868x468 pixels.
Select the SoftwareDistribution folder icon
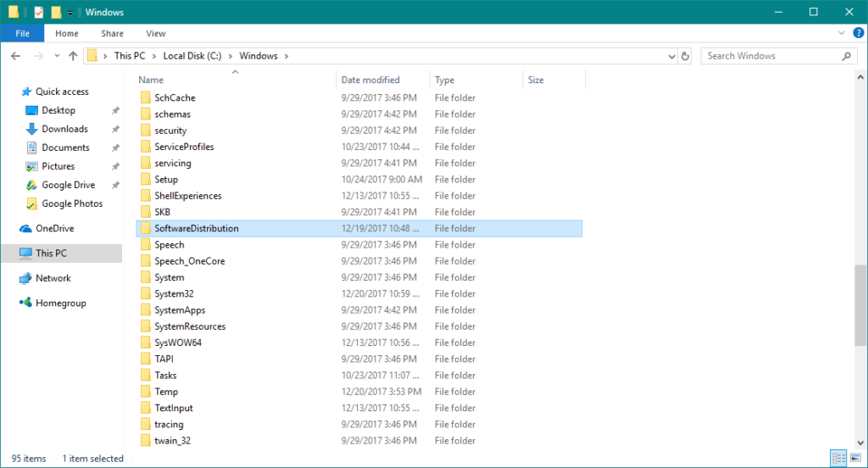click(x=146, y=228)
